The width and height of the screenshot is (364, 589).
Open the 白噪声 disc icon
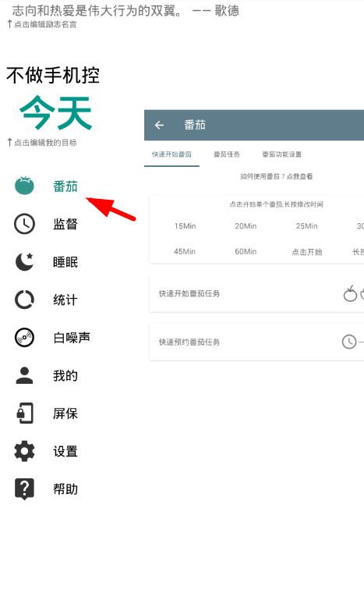coord(24,337)
